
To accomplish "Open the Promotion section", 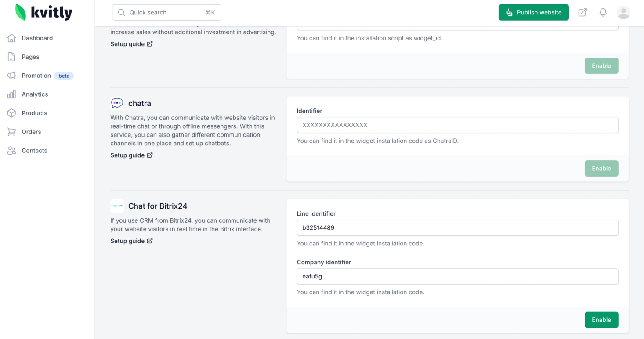I will (36, 76).
